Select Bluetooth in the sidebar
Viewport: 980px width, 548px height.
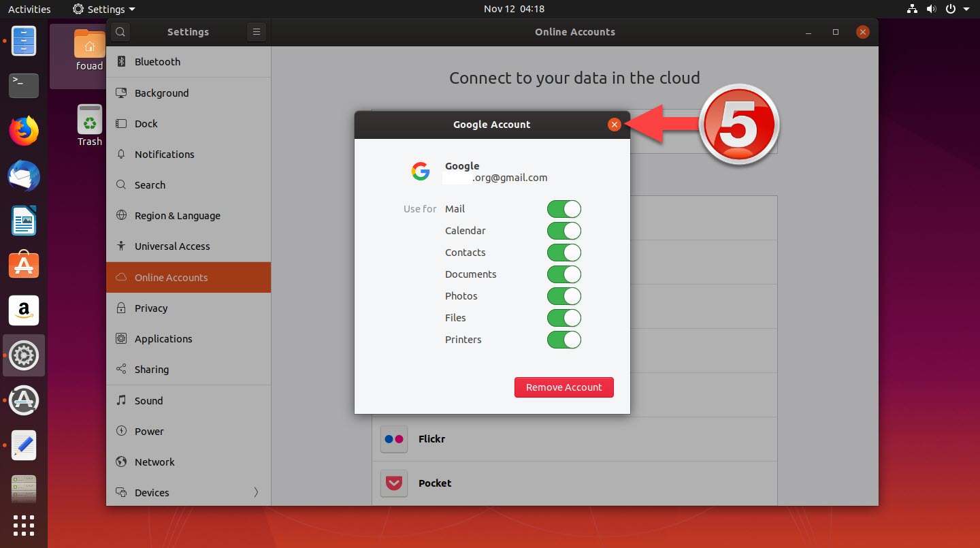189,62
